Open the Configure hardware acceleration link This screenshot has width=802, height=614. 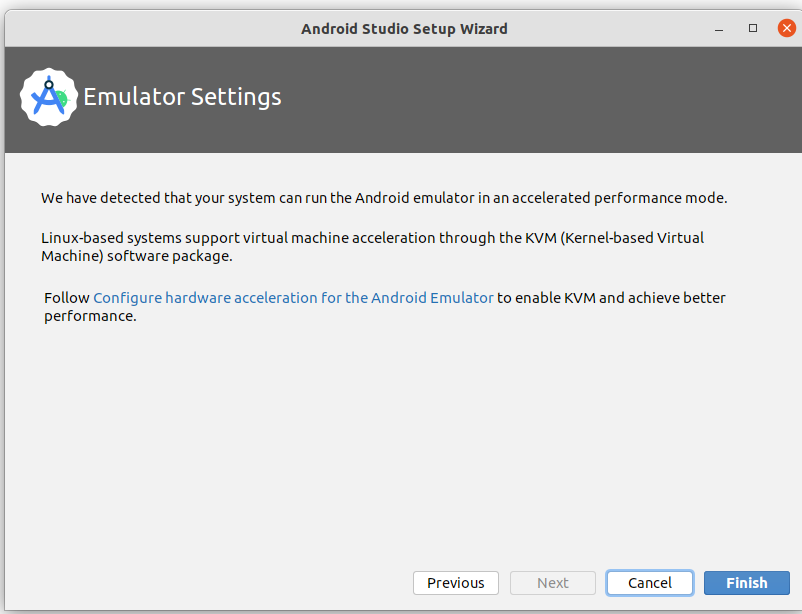(x=293, y=298)
